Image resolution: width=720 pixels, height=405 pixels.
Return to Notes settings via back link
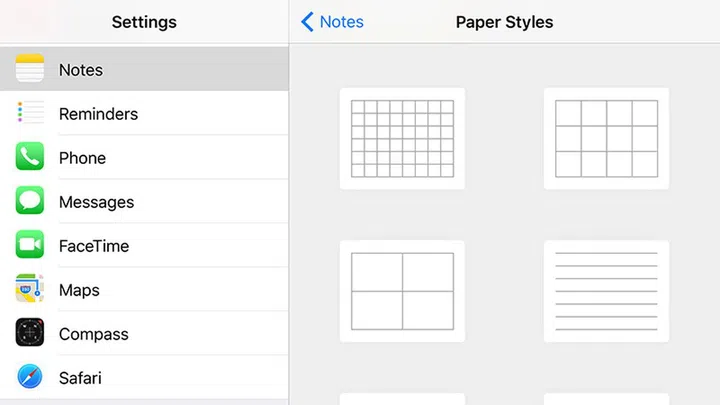coord(341,22)
